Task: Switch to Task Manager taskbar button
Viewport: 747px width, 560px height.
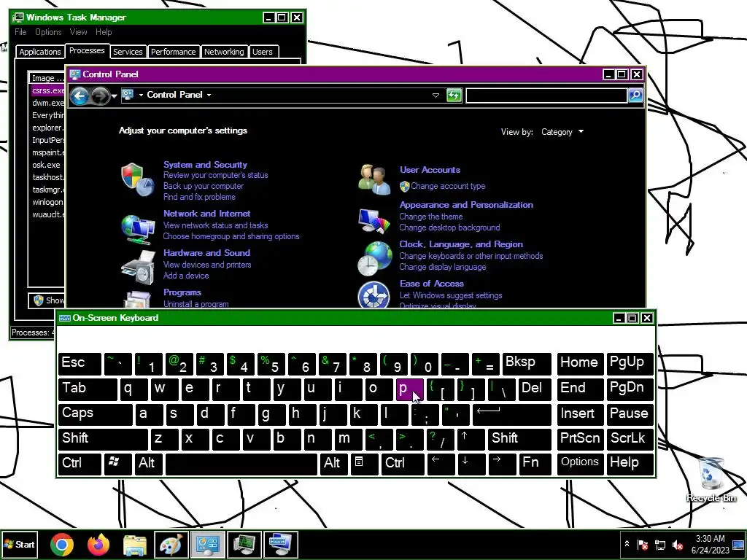Action: click(x=244, y=544)
